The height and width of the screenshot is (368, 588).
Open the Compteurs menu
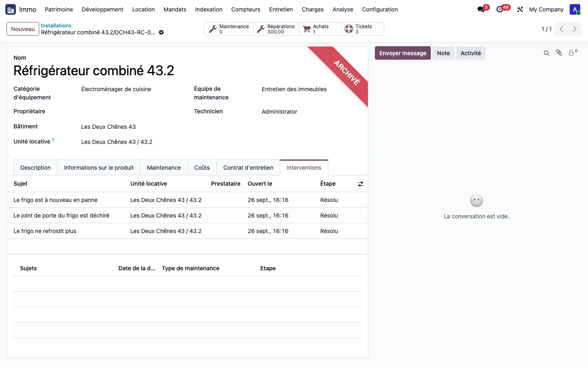pos(246,9)
